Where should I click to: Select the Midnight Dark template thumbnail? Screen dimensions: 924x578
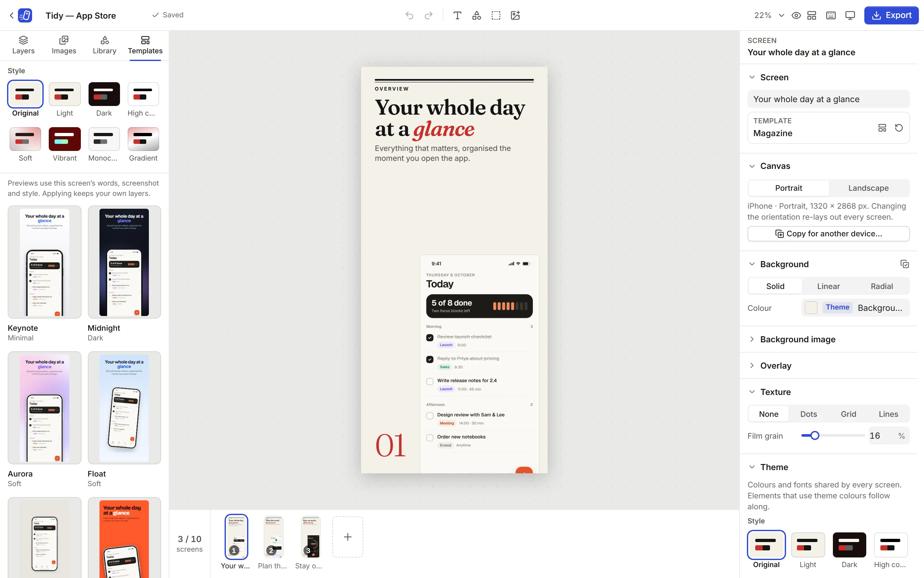pyautogui.click(x=124, y=262)
